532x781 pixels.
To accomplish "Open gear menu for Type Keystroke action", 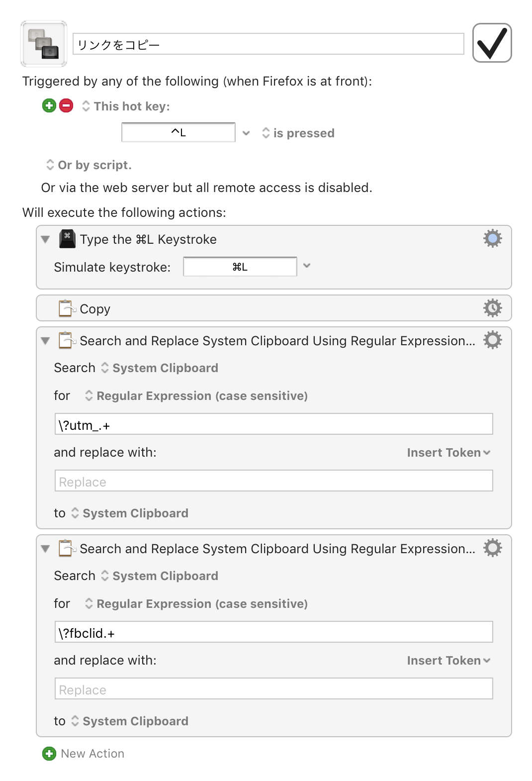I will point(493,239).
